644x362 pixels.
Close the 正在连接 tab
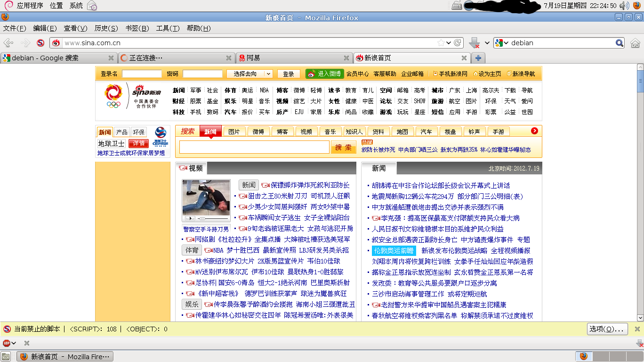(x=229, y=58)
